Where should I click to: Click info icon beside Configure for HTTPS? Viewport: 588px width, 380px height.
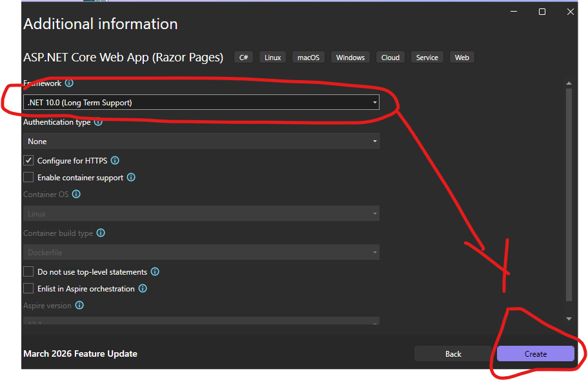click(x=115, y=160)
